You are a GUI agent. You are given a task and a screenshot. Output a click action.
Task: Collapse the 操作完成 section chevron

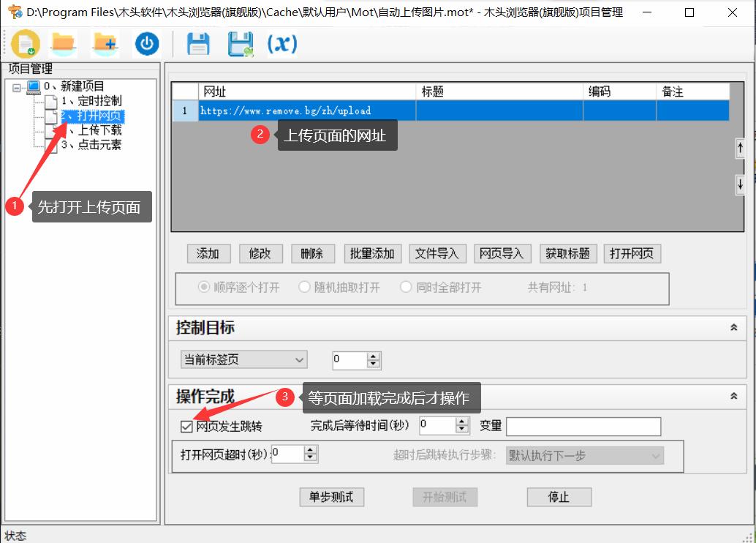pyautogui.click(x=733, y=397)
